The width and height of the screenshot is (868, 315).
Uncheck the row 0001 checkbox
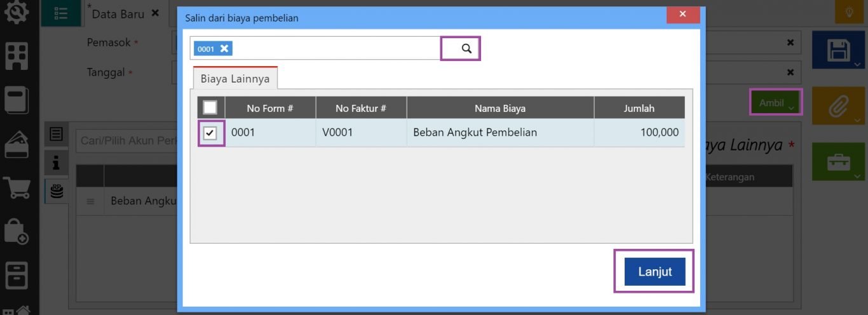[x=210, y=133]
